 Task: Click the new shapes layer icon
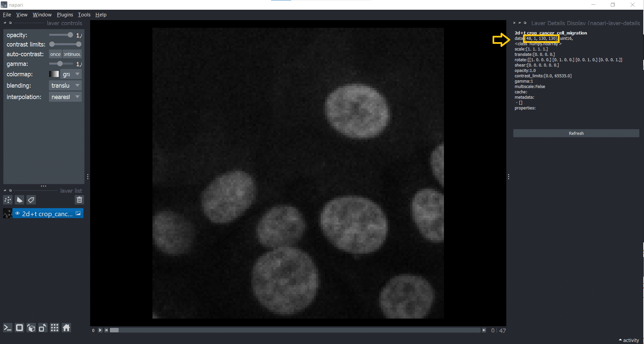pyautogui.click(x=20, y=200)
